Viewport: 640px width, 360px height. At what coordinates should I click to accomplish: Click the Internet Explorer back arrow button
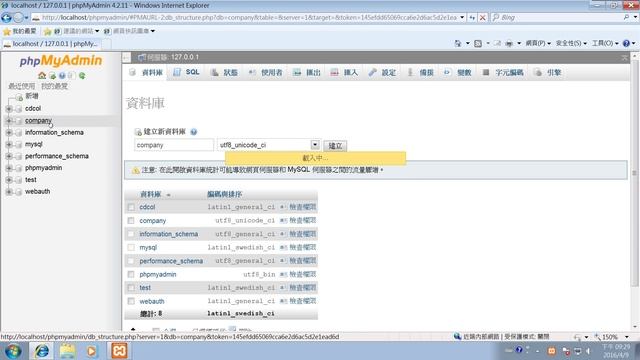(7, 18)
